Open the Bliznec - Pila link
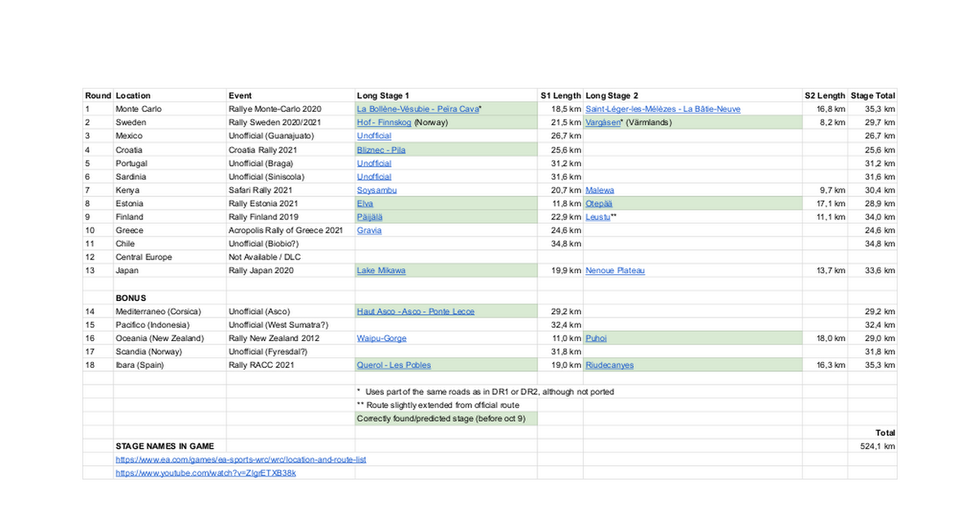This screenshot has width=980, height=514. click(x=381, y=149)
